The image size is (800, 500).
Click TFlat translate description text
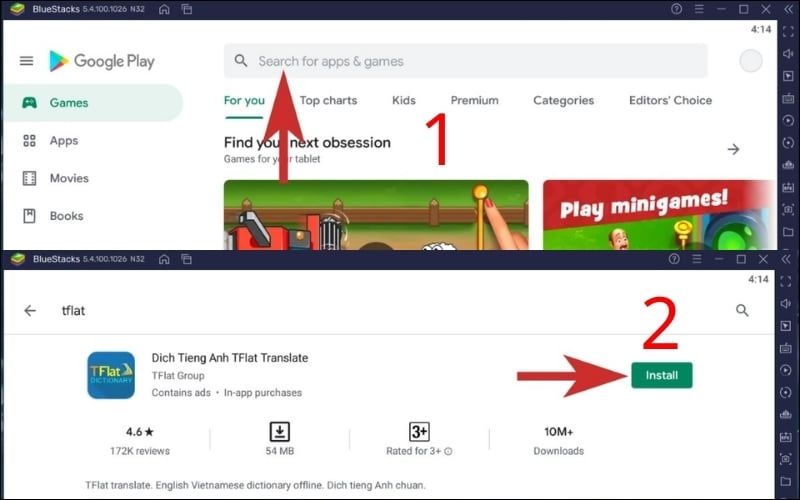click(255, 485)
